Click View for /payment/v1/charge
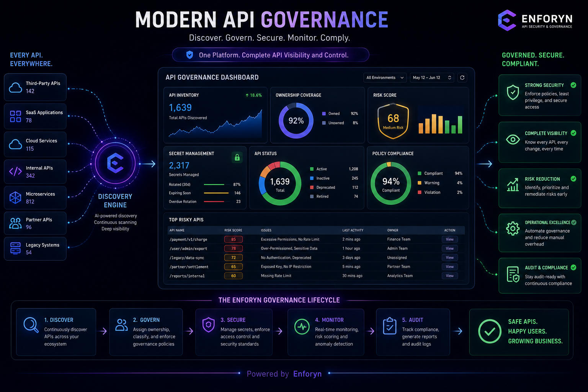The width and height of the screenshot is (588, 392). click(x=450, y=239)
